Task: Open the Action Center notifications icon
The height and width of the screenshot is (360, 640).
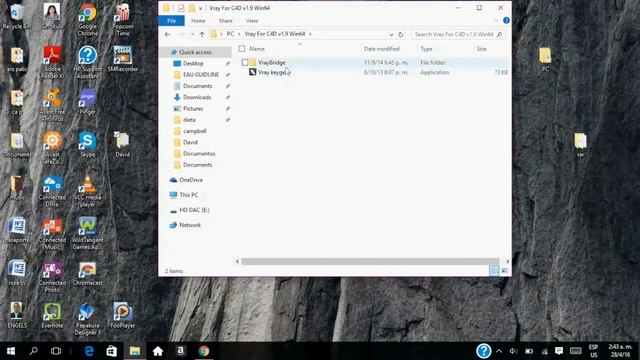Action: click(559, 351)
